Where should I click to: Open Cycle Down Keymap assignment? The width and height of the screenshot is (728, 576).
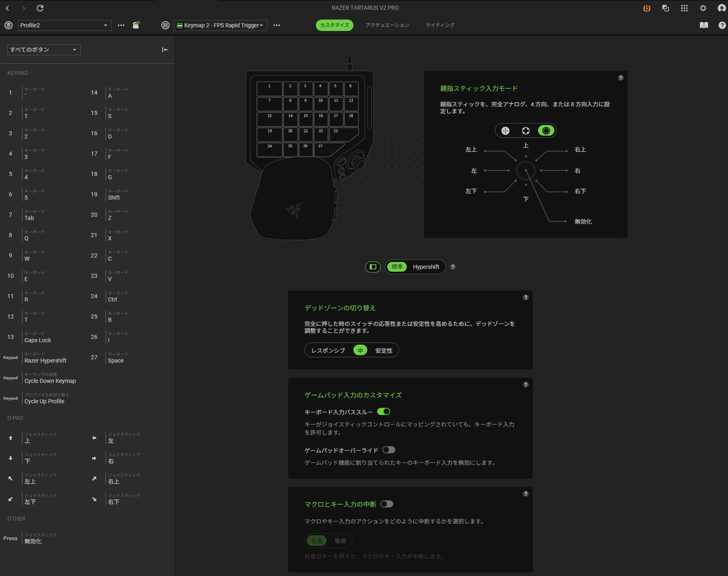coord(44,378)
